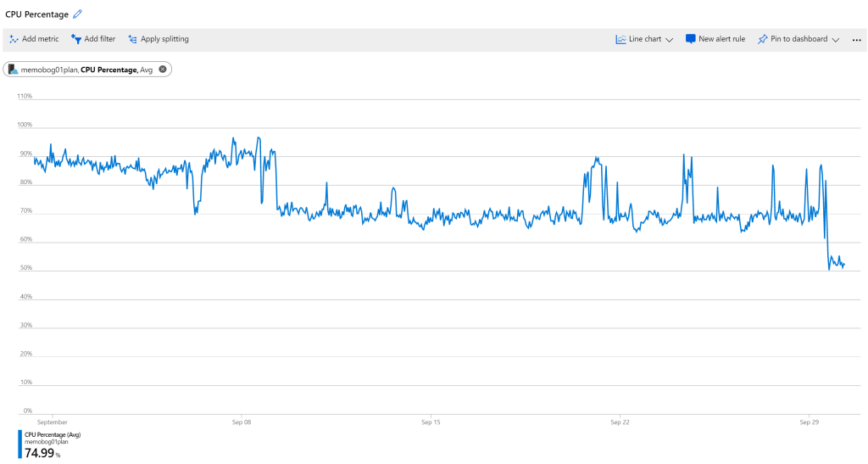
Task: Select the Apply splitting label
Action: coord(164,39)
